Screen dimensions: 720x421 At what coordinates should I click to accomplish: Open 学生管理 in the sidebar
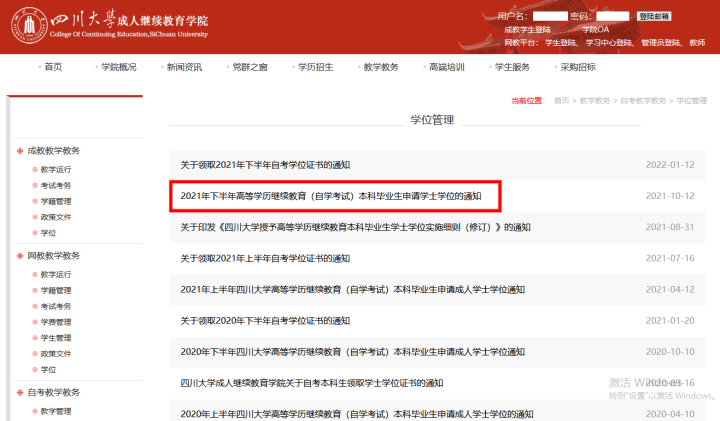(56, 338)
